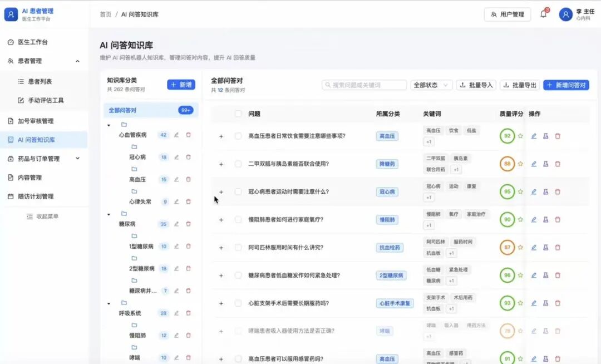Image resolution: width=601 pixels, height=364 pixels.
Task: Click the flask test icon for 二甲双胍 question
Action: (546, 164)
